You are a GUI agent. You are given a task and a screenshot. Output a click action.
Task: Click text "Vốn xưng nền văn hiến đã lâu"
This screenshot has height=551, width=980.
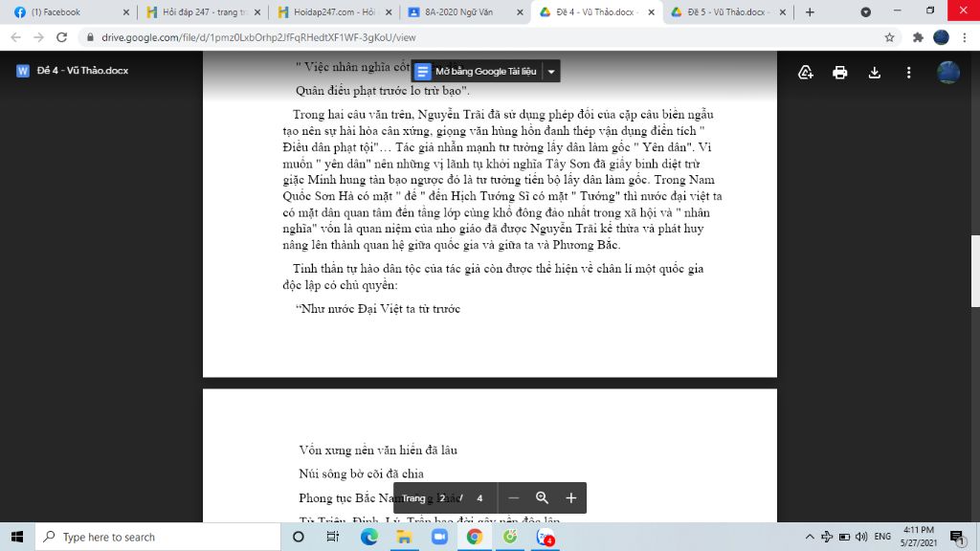click(377, 450)
